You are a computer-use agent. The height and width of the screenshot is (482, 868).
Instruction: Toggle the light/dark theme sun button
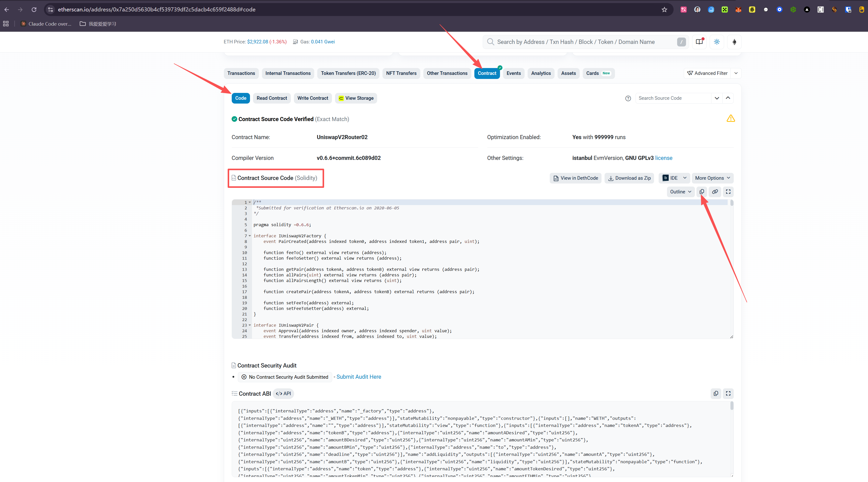(x=717, y=42)
